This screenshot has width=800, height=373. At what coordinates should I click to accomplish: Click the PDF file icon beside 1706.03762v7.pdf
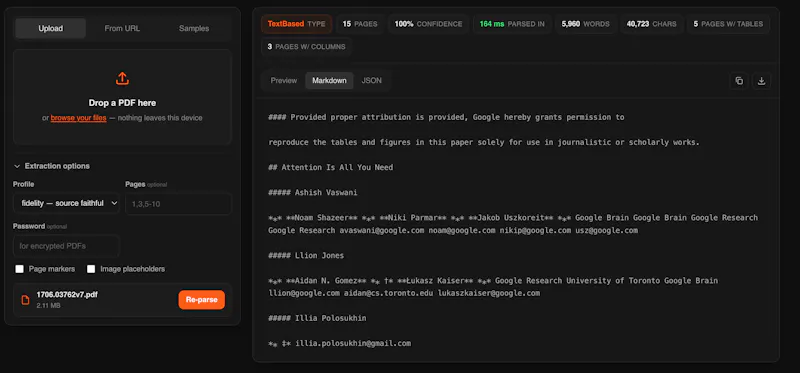point(25,300)
